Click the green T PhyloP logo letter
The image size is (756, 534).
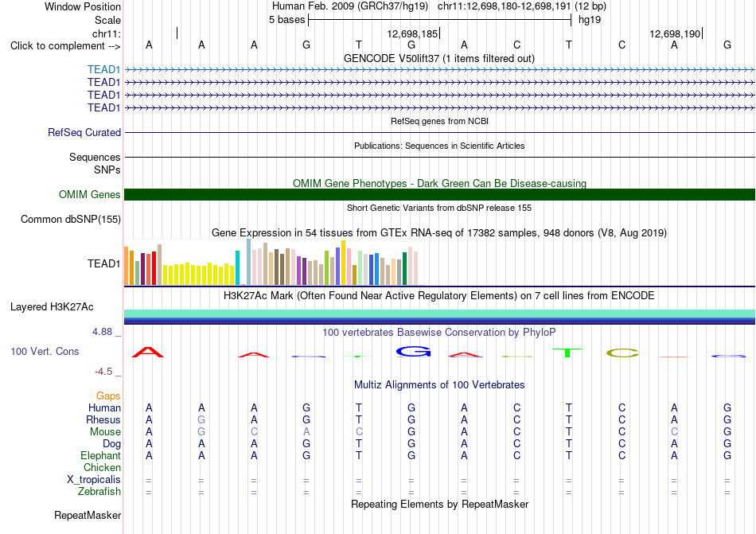[567, 353]
